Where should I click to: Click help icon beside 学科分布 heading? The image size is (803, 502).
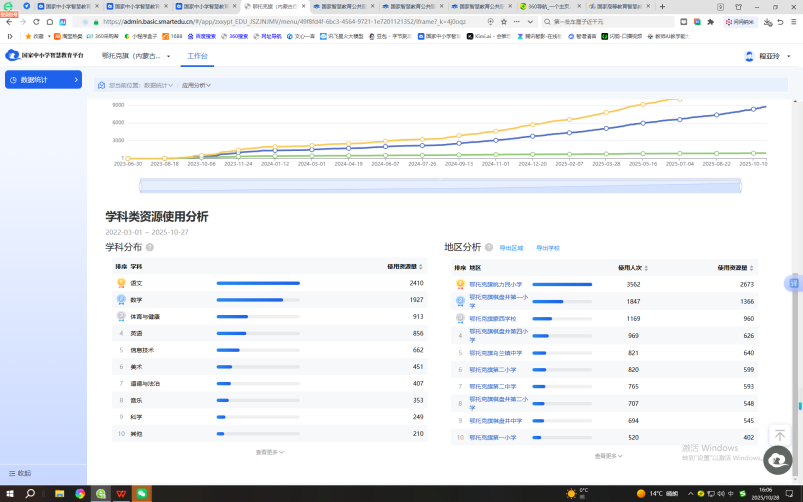click(x=150, y=247)
